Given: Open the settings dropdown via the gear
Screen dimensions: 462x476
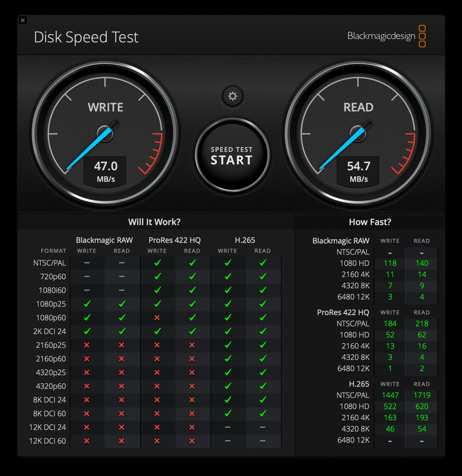Looking at the screenshot, I should (232, 96).
